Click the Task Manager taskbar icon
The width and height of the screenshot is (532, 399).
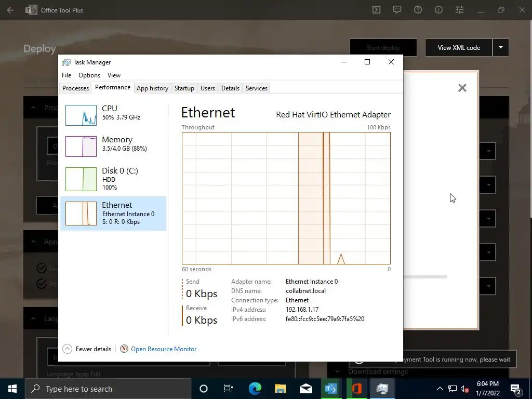coord(382,389)
